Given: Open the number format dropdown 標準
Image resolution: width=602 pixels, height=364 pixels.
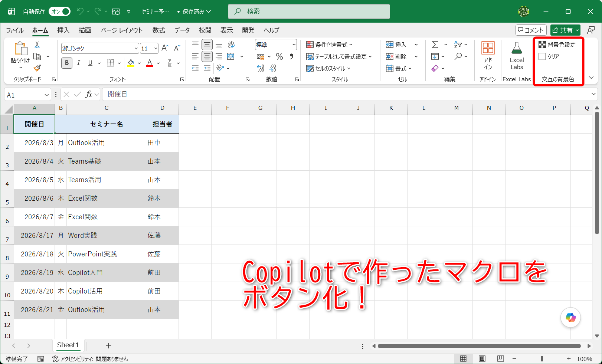Looking at the screenshot, I should [x=294, y=45].
